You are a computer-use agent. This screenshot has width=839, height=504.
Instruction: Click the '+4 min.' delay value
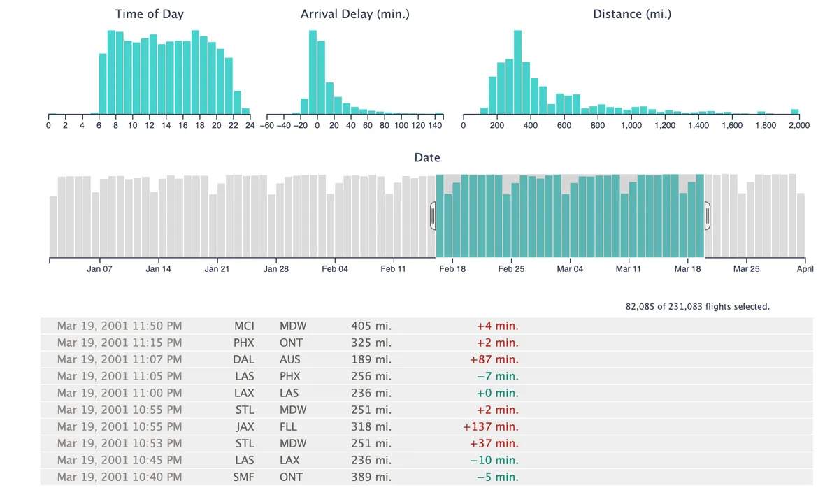click(x=498, y=326)
